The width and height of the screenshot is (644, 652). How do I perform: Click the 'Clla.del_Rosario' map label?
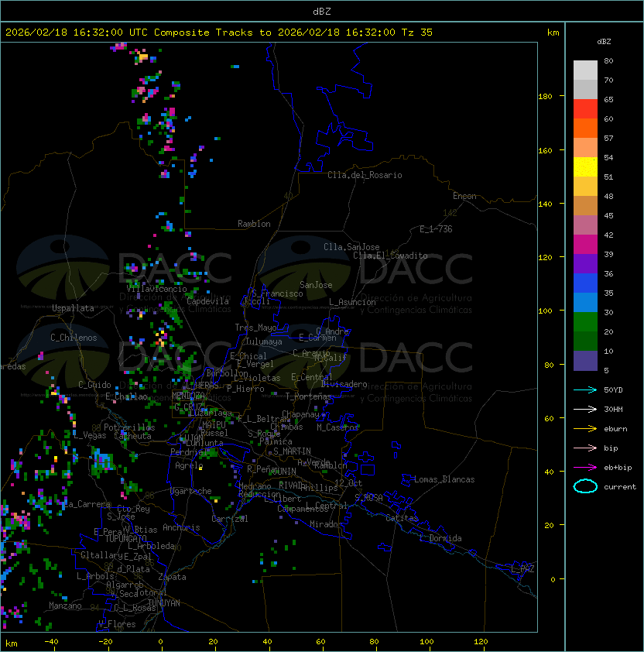pos(365,175)
